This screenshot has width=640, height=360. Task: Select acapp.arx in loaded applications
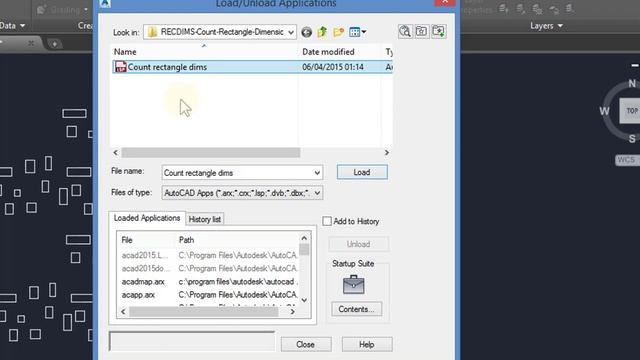coord(138,295)
